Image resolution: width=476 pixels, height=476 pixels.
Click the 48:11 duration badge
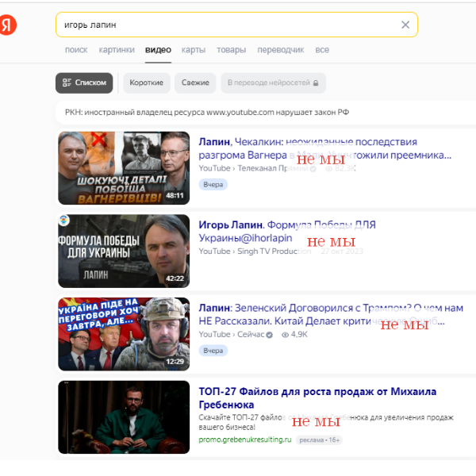(x=175, y=195)
